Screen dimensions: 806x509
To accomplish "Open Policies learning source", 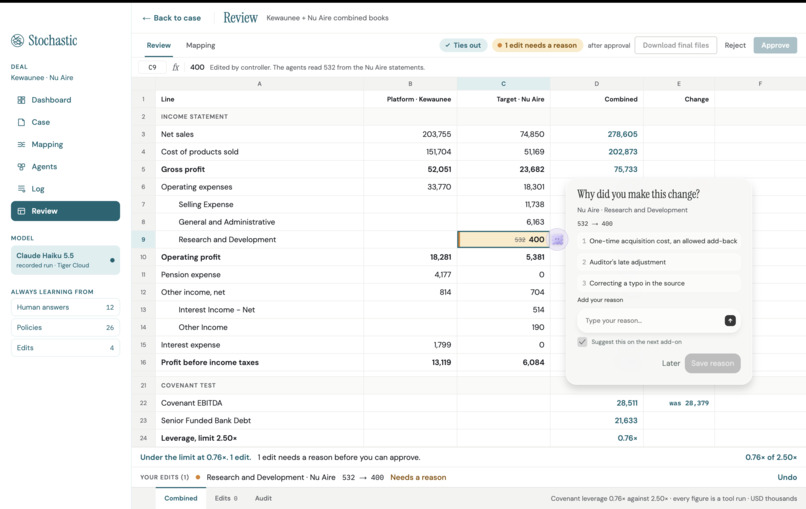I will pyautogui.click(x=65, y=328).
